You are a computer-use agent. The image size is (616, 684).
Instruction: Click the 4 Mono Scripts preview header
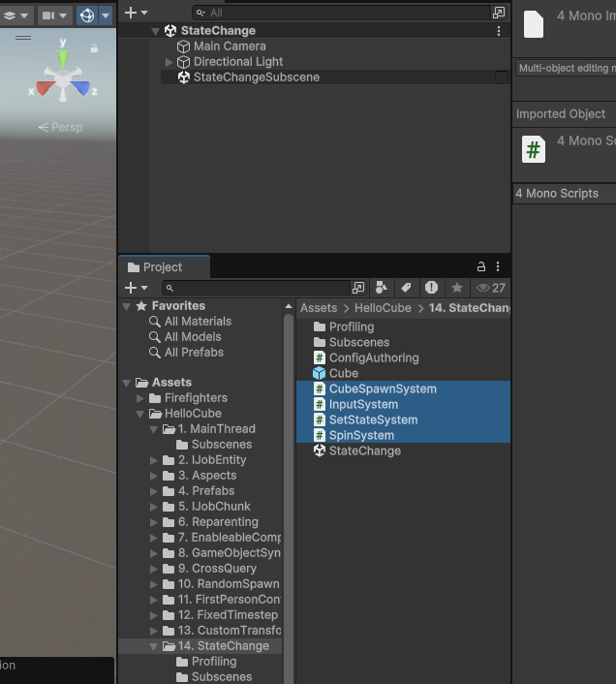click(x=557, y=194)
